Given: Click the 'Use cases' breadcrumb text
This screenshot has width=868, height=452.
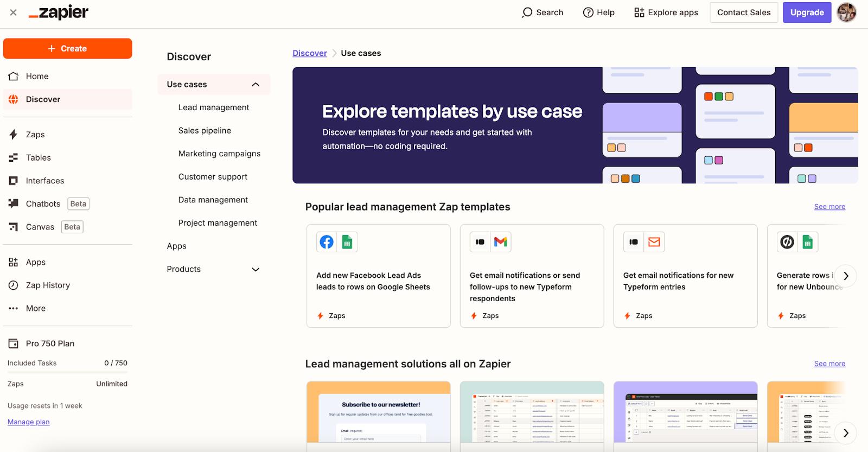Looking at the screenshot, I should (361, 53).
